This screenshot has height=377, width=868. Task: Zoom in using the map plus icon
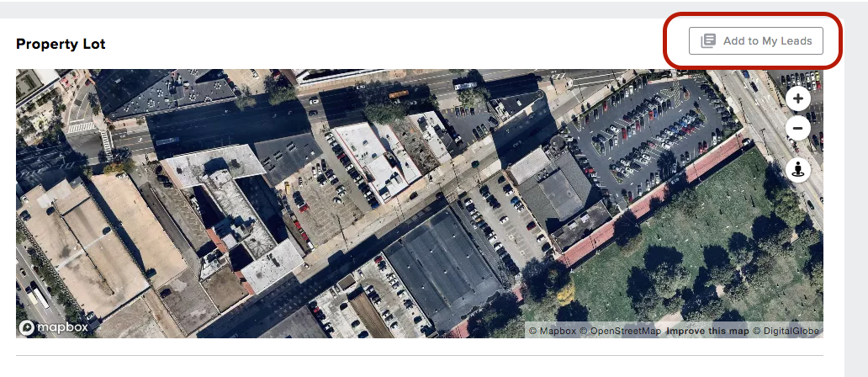click(x=797, y=99)
